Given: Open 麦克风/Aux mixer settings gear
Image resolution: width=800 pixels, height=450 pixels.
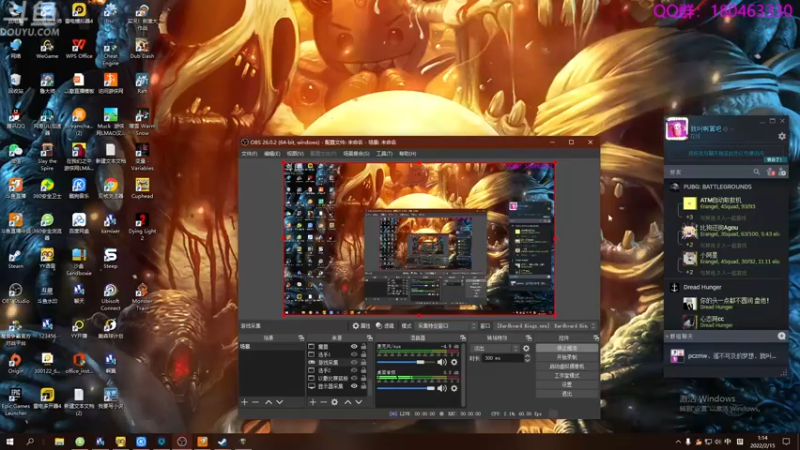Looking at the screenshot, I should tap(454, 362).
